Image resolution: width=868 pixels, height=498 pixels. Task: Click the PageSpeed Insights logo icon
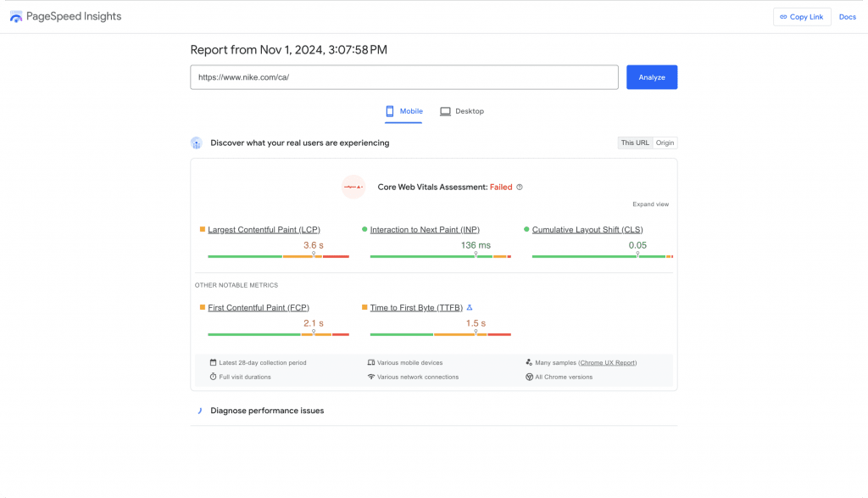[x=17, y=15]
